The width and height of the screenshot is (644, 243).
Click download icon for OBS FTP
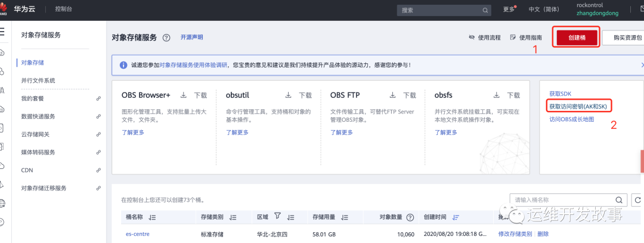[392, 96]
